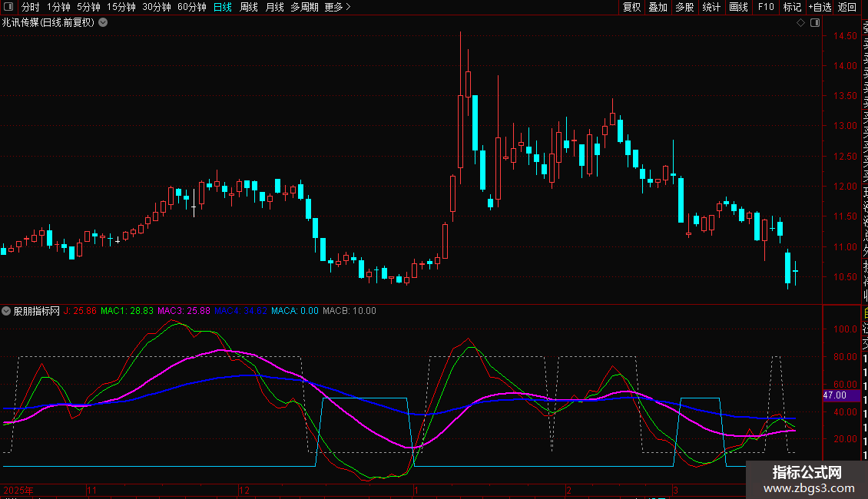868x499 pixels.
Task: Toggle the left sidebar panel icon
Action: (x=10, y=7)
